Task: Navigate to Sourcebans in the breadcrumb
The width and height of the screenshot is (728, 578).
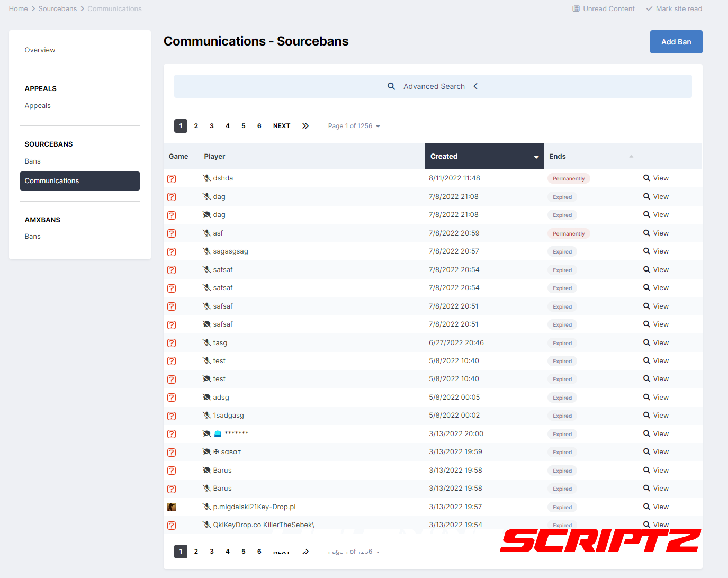Action: click(58, 9)
